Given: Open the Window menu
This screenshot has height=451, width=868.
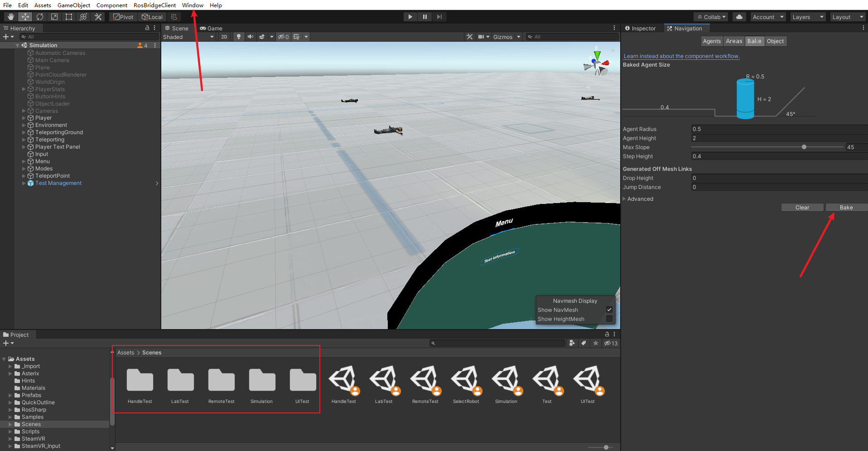Looking at the screenshot, I should point(193,5).
